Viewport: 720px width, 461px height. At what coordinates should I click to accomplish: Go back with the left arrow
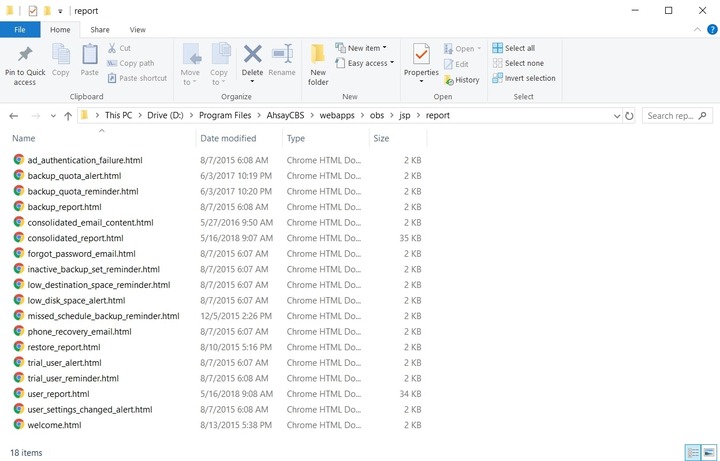tap(14, 116)
